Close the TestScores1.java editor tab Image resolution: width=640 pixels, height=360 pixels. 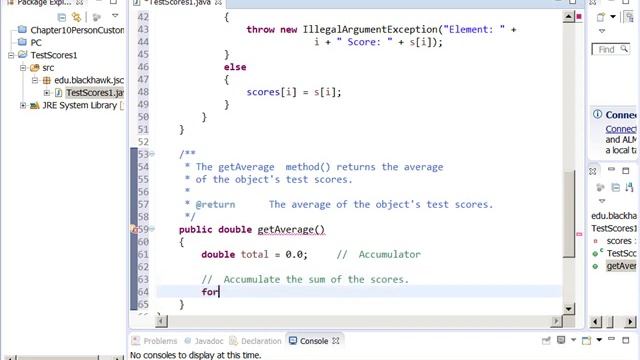(x=218, y=2)
